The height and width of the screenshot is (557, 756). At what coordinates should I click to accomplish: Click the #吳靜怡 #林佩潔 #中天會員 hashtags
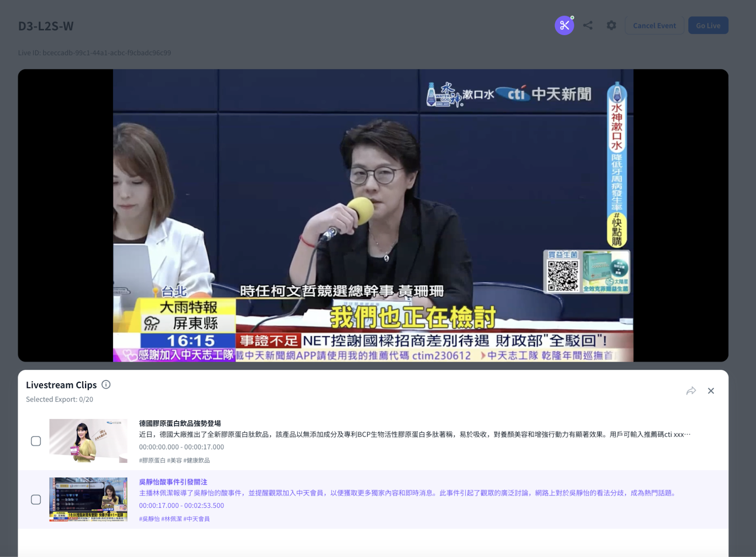[x=174, y=519]
